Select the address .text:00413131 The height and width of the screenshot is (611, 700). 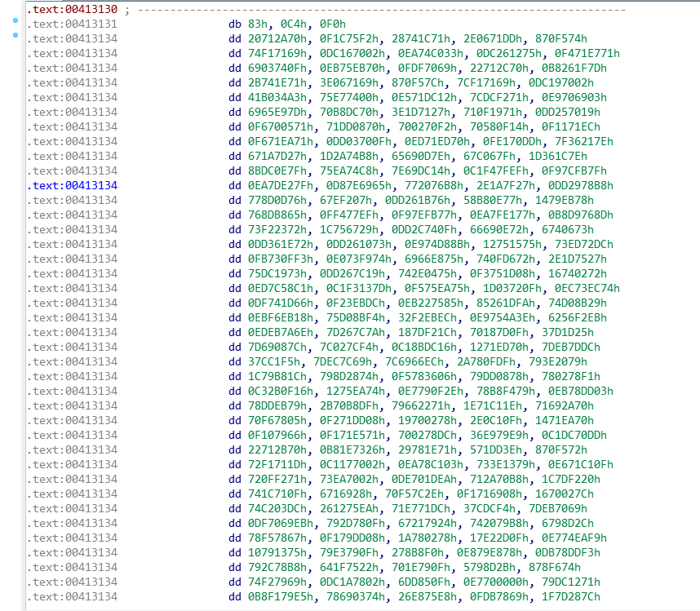click(x=73, y=24)
